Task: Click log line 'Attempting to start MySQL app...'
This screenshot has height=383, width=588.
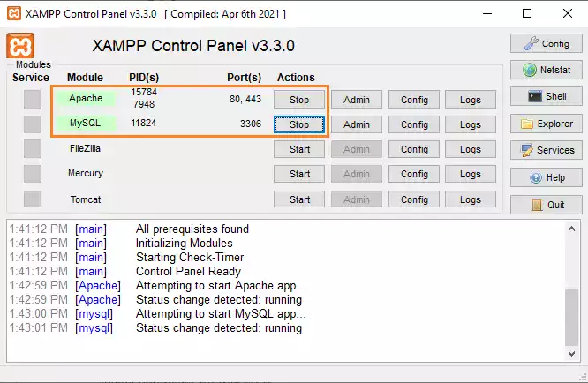Action: coord(221,313)
